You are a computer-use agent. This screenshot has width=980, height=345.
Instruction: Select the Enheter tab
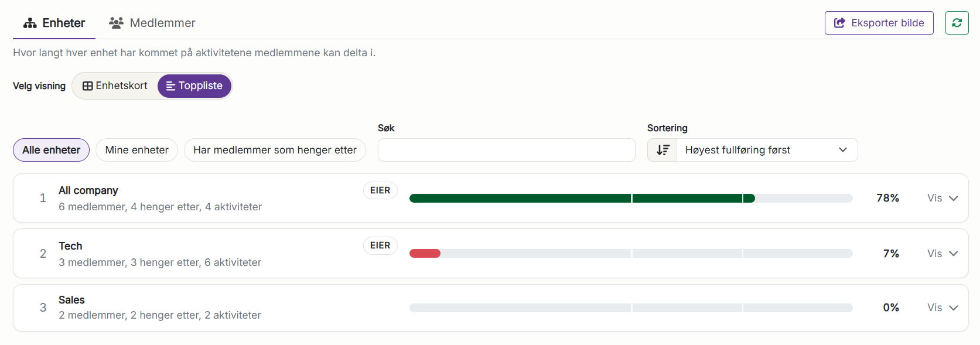click(54, 23)
